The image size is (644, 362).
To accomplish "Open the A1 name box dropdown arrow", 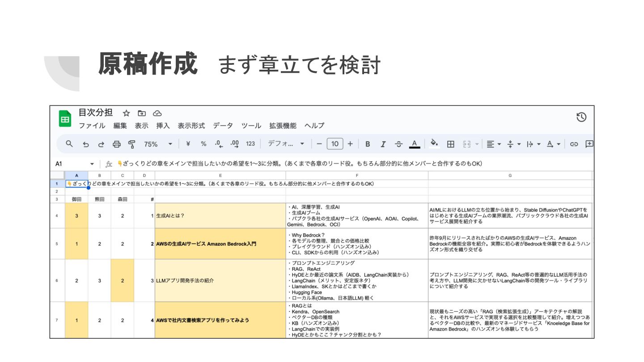I will pyautogui.click(x=92, y=164).
